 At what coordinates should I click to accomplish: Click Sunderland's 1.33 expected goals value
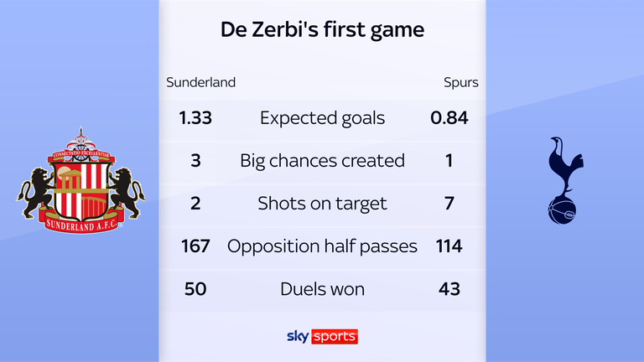click(195, 117)
